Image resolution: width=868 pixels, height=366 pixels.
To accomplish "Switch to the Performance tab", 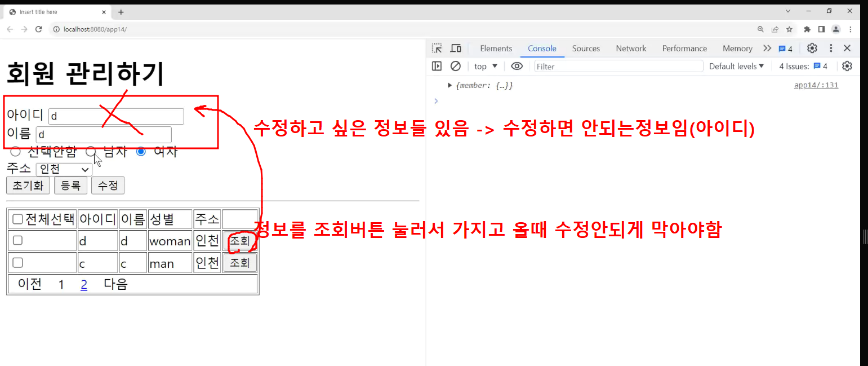I will click(684, 48).
